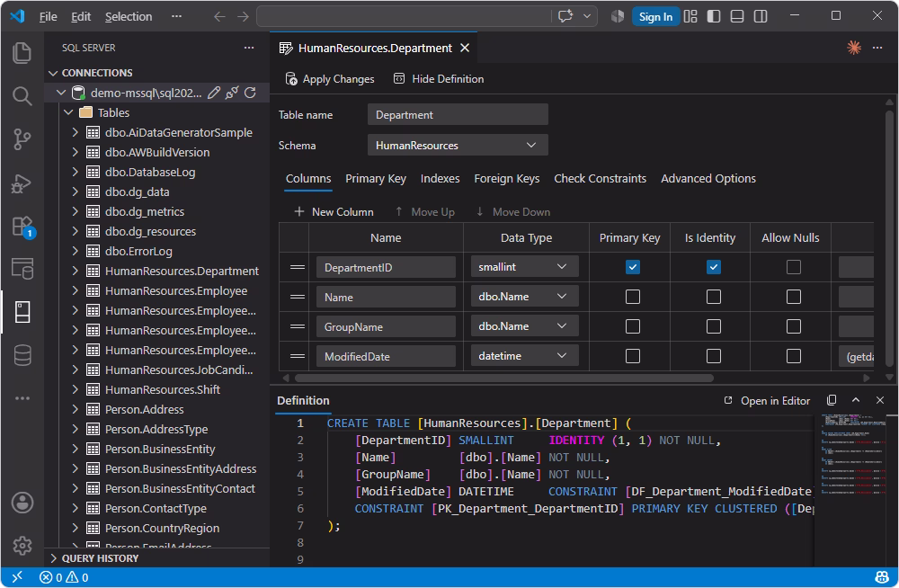Expand the QUERY HISTORY section
899x588 pixels.
(x=53, y=558)
